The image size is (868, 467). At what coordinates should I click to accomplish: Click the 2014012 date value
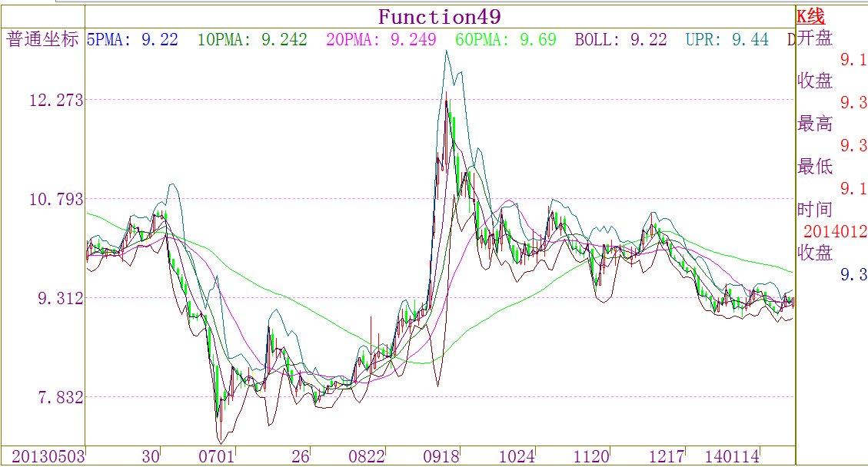point(835,231)
